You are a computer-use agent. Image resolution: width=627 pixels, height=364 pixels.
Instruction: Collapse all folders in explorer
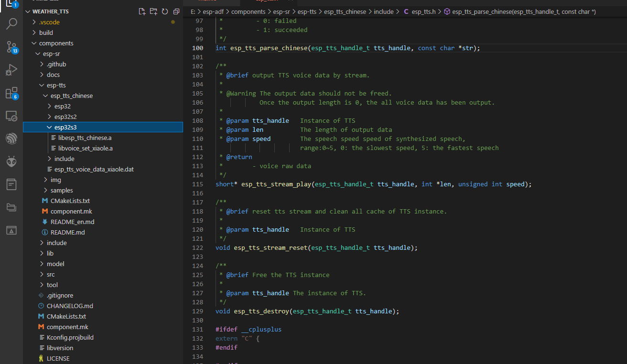pos(176,11)
